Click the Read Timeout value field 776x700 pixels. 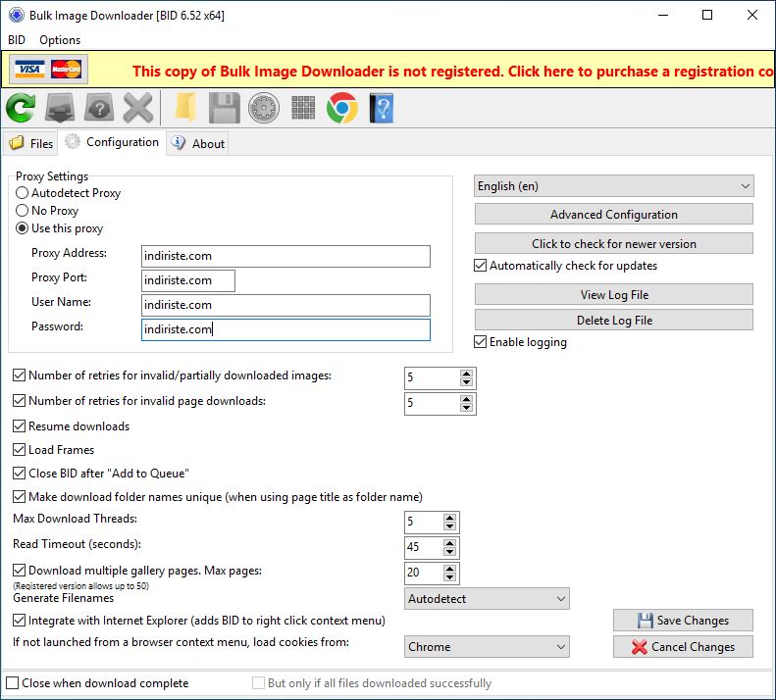tap(424, 548)
